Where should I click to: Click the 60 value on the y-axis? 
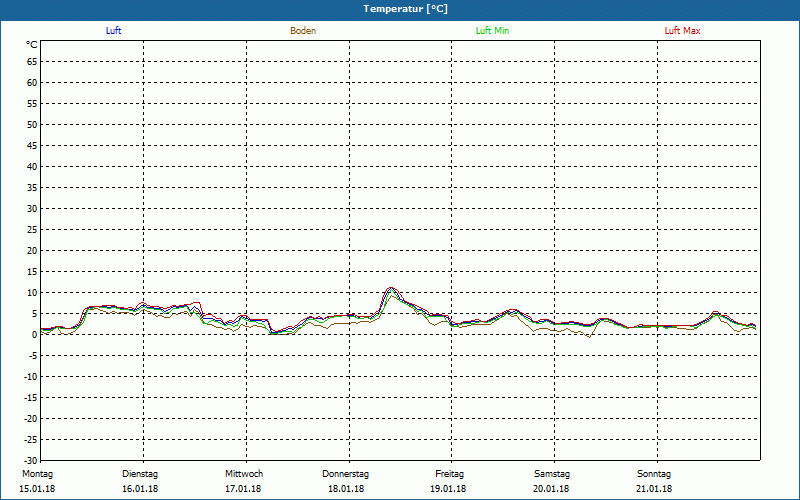click(x=32, y=83)
